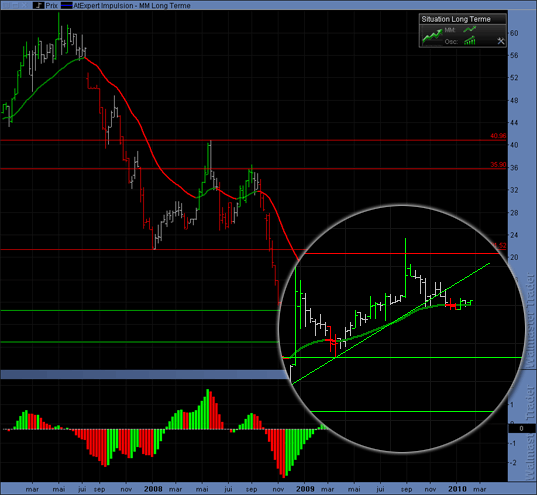Open the wrench settings icon in Situation panel
Screen dimensions: 537x495
point(501,41)
